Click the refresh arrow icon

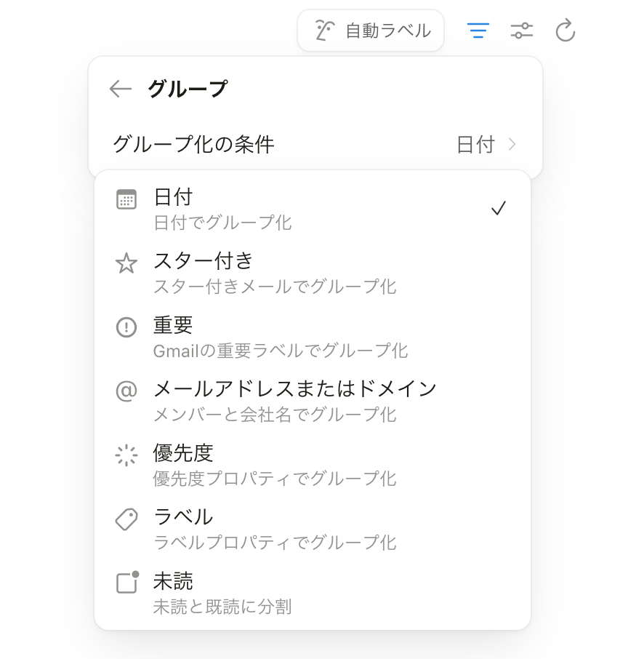[565, 31]
